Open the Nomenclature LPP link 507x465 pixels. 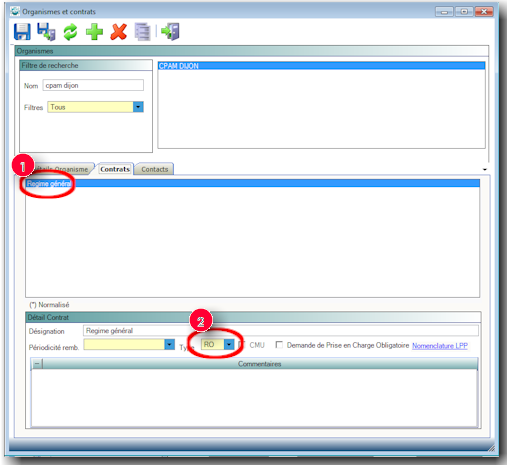(x=440, y=346)
